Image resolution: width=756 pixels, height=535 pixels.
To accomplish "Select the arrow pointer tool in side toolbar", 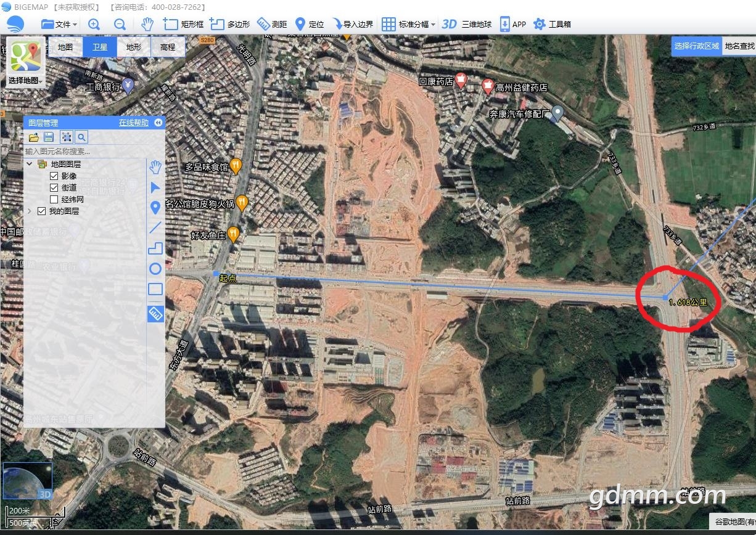I will click(155, 187).
